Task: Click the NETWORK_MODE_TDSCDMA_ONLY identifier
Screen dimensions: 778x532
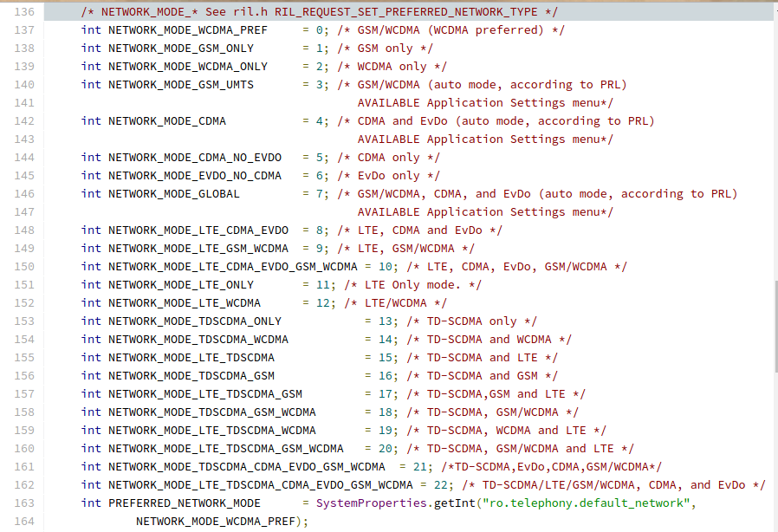Action: (194, 321)
